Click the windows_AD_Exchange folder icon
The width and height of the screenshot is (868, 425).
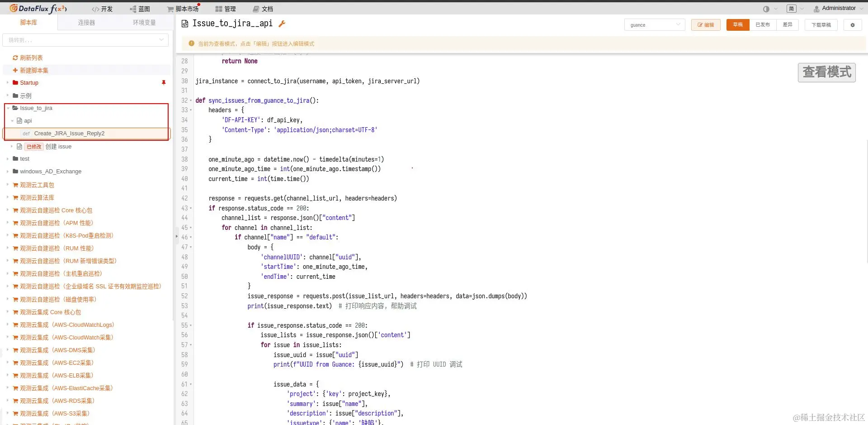(x=15, y=172)
